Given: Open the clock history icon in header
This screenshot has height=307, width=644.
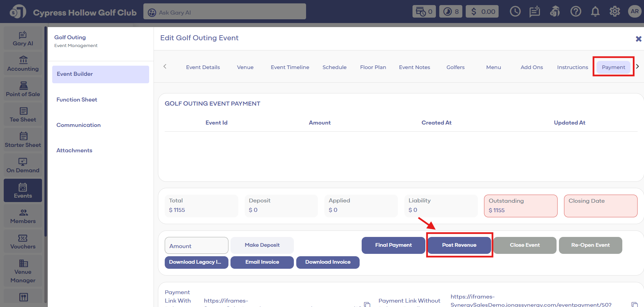Looking at the screenshot, I should pyautogui.click(x=515, y=12).
